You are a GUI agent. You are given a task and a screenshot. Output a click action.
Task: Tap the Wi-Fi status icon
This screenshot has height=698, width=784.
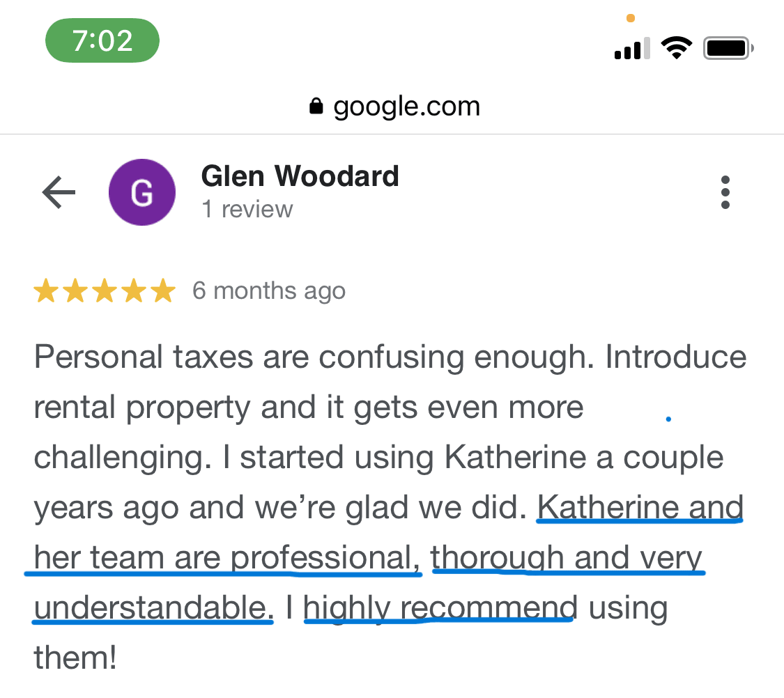point(675,49)
